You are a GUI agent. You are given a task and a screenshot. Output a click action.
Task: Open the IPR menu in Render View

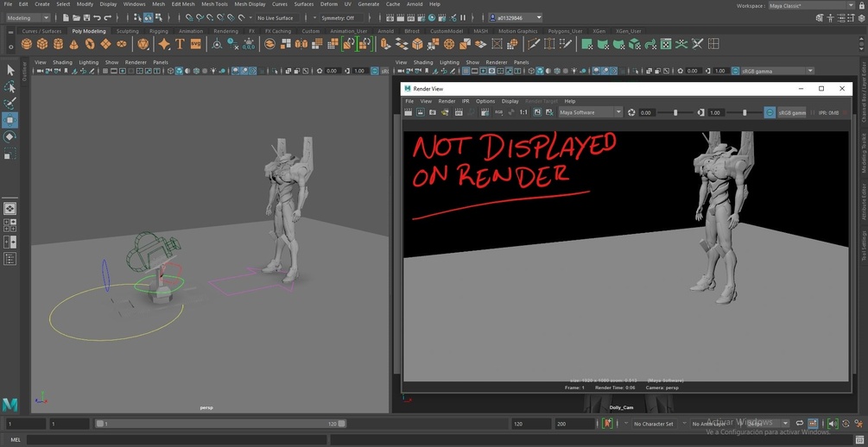(x=466, y=101)
